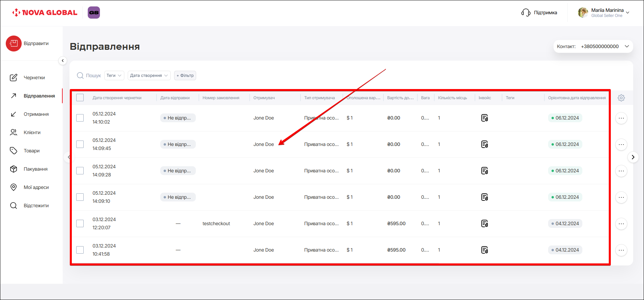644x300 pixels.
Task: Check the row created 03.12.2024 10:41:58
Action: click(80, 250)
